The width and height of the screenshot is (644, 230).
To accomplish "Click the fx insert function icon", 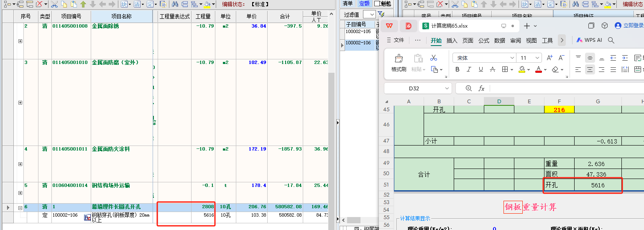I will [x=481, y=88].
